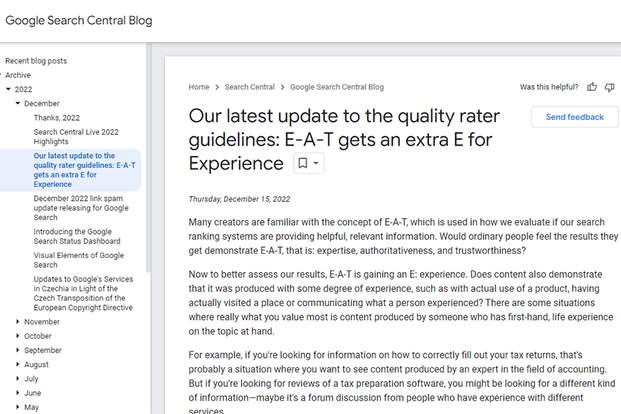Click the 'Was this helpful?' text
Viewport: 621px width, 414px height.
(x=549, y=87)
